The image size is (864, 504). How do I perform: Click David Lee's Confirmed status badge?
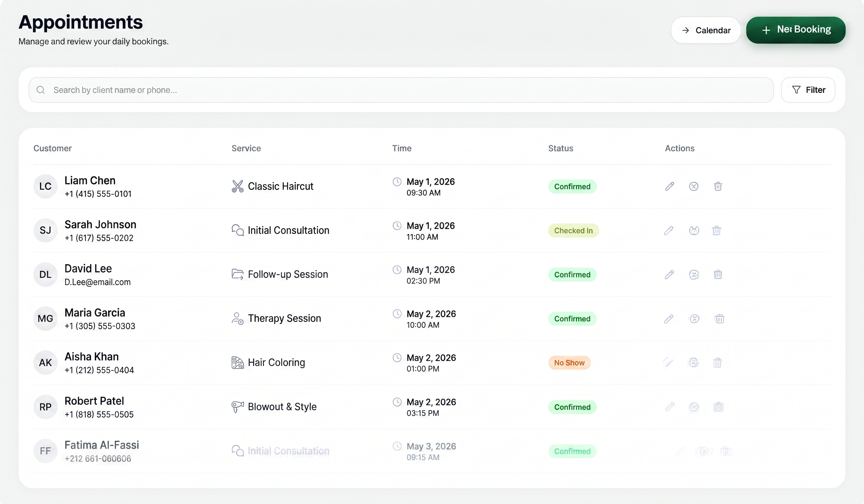pyautogui.click(x=572, y=274)
